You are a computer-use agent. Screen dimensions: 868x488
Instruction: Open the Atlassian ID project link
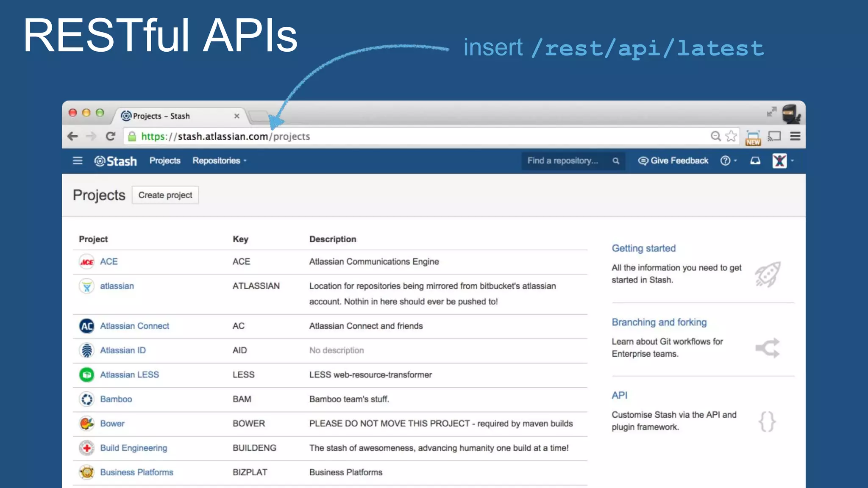pyautogui.click(x=123, y=350)
